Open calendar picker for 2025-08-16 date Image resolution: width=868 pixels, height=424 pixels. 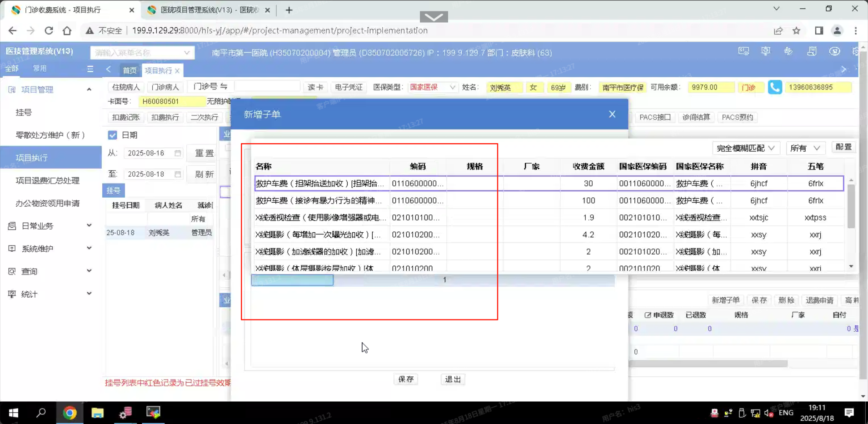point(178,153)
